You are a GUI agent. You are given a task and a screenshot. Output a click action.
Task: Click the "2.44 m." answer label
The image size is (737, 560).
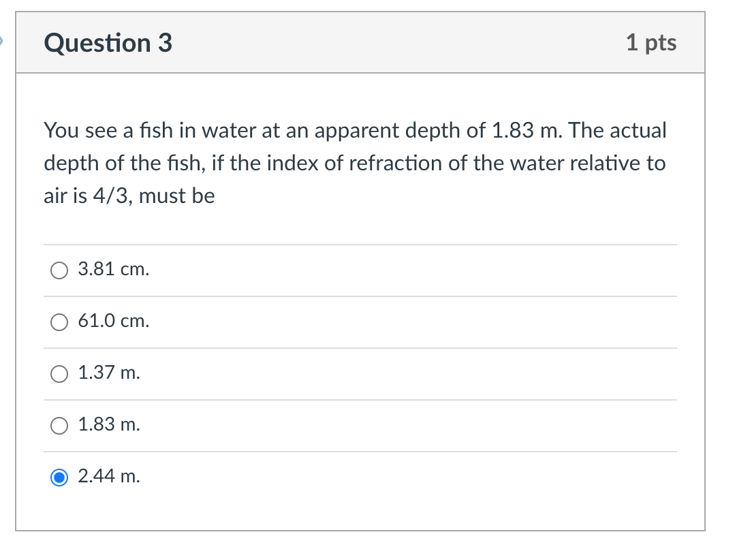point(109,477)
